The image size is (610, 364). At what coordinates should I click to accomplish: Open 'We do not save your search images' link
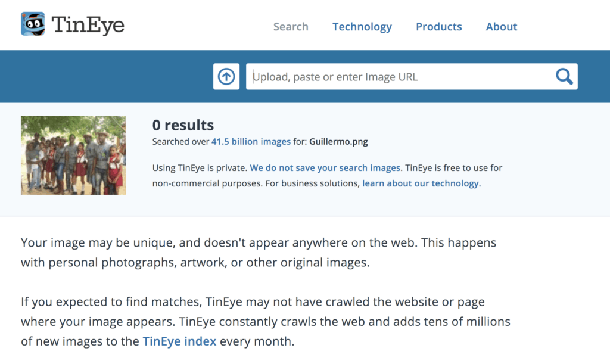coord(326,168)
